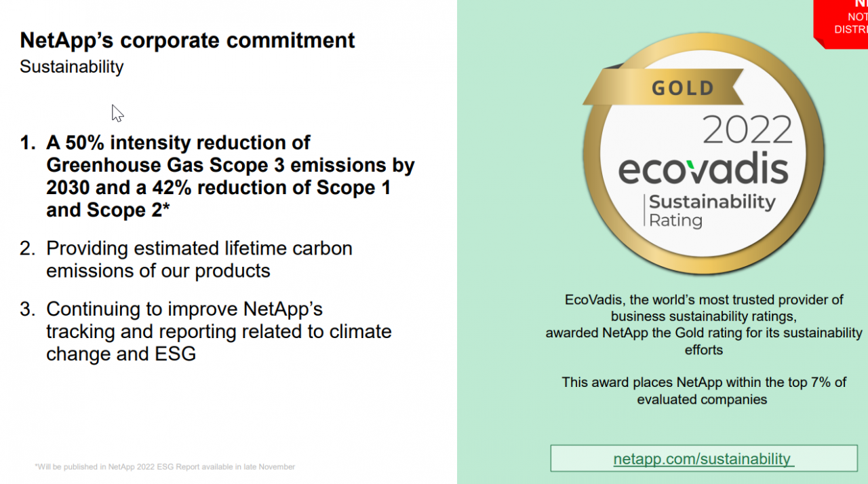The width and height of the screenshot is (868, 484).
Task: Click the EcoVadis world's most trusted provider paragraph
Action: [704, 324]
